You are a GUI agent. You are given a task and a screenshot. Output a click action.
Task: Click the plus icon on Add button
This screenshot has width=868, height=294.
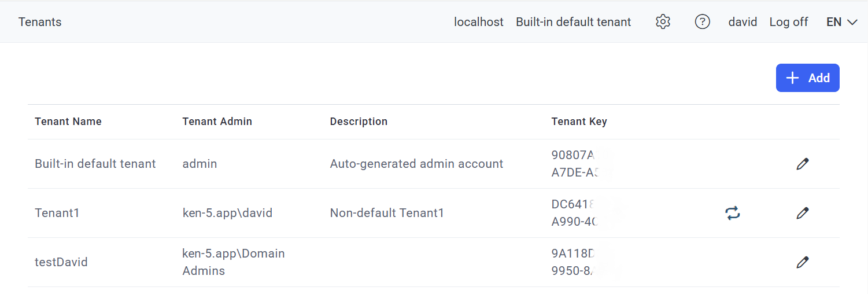793,78
